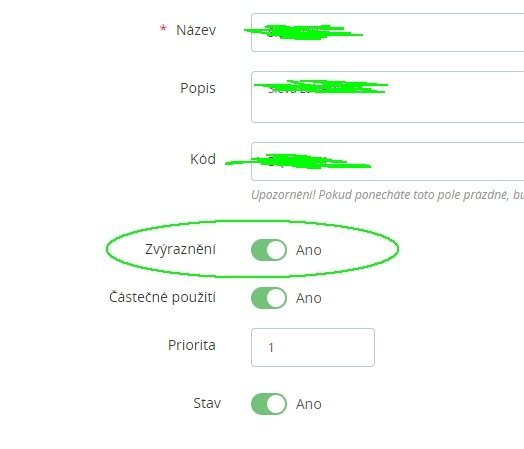Click the Ano text next to Zvýraznění
This screenshot has height=449, width=524.
click(x=309, y=250)
